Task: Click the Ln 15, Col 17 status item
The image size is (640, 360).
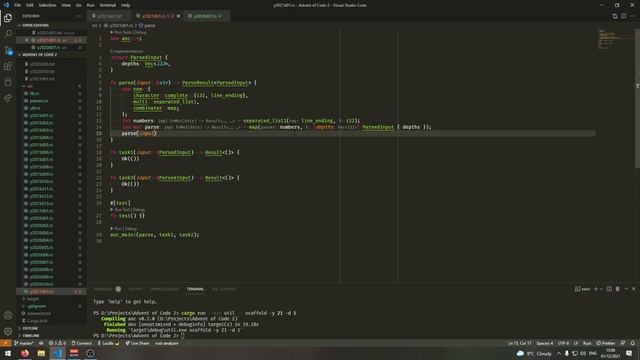Action: pos(520,343)
